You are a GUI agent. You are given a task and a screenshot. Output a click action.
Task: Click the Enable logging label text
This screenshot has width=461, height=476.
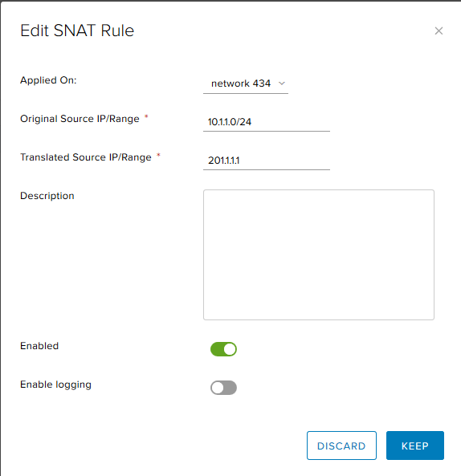(x=55, y=384)
